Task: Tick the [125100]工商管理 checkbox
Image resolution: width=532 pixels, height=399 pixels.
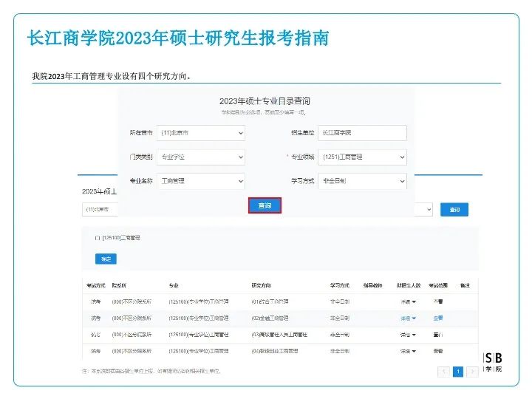Action: click(98, 238)
